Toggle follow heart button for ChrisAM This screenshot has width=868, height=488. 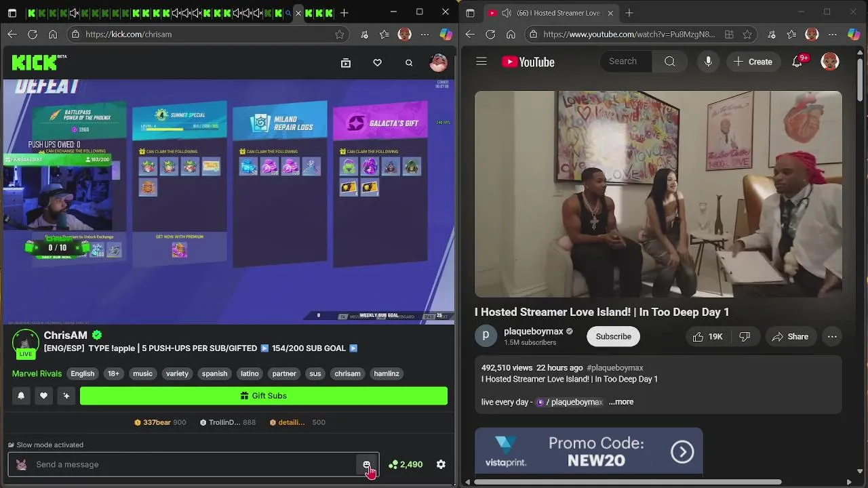click(x=43, y=396)
